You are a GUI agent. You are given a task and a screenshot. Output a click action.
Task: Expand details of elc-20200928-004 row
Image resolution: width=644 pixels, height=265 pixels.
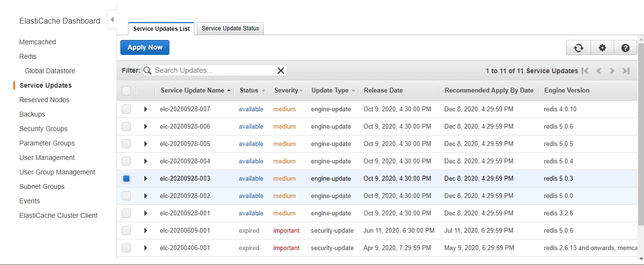pos(145,161)
